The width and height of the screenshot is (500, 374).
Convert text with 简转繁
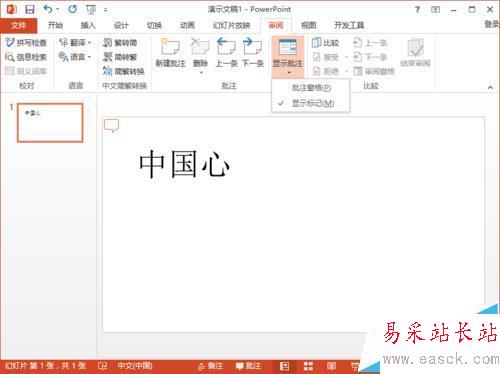(120, 57)
